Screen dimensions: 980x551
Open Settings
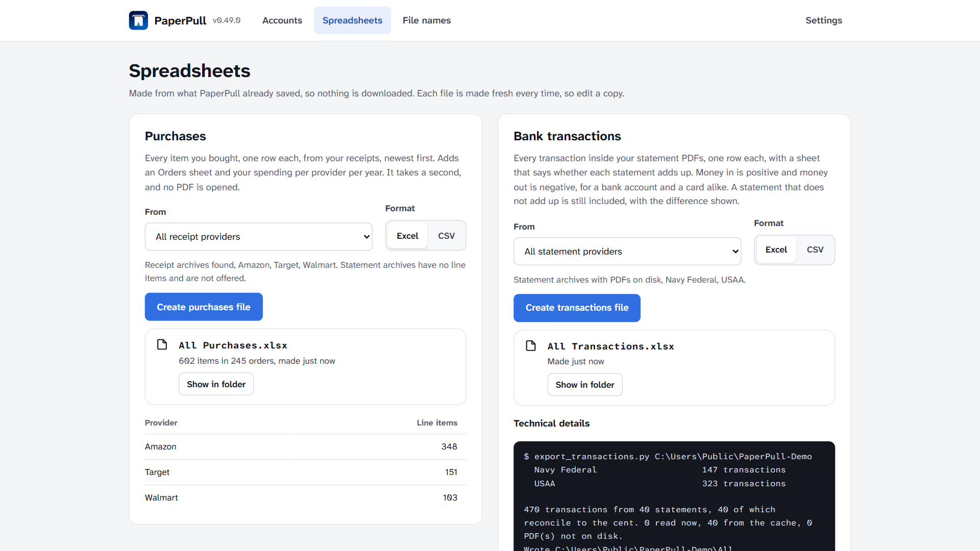[824, 20]
